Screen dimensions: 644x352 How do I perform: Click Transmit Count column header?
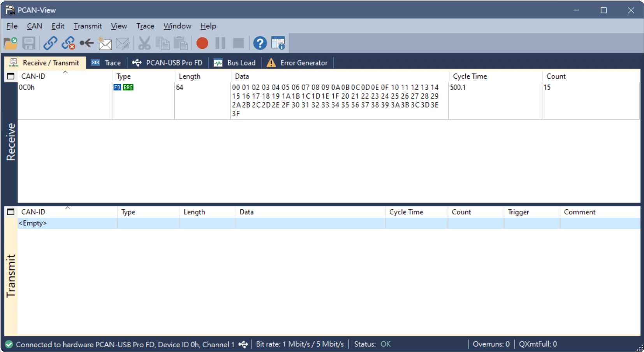(x=476, y=212)
